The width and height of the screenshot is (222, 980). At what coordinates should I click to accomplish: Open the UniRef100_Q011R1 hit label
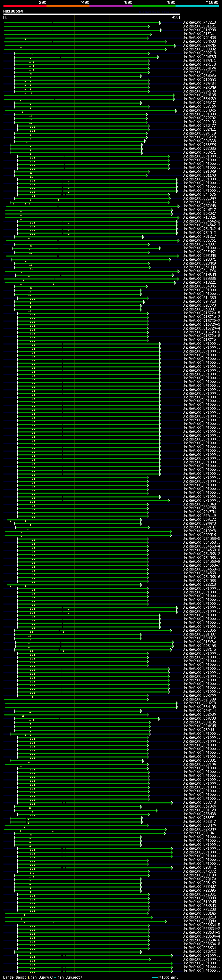[x=199, y=26]
